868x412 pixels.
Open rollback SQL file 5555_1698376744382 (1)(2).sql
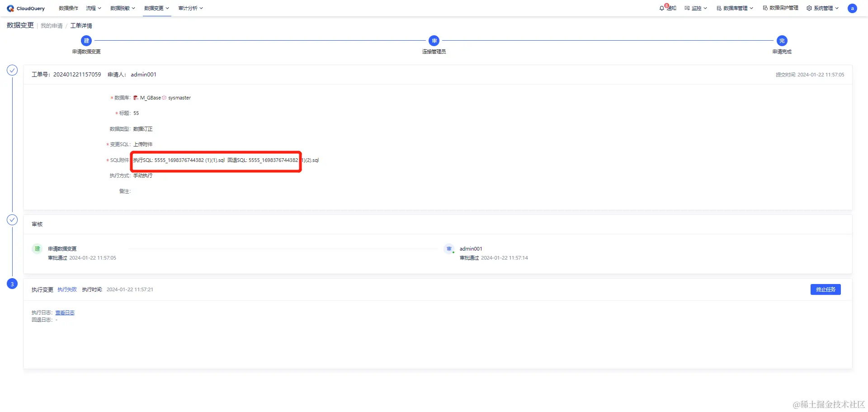point(283,160)
